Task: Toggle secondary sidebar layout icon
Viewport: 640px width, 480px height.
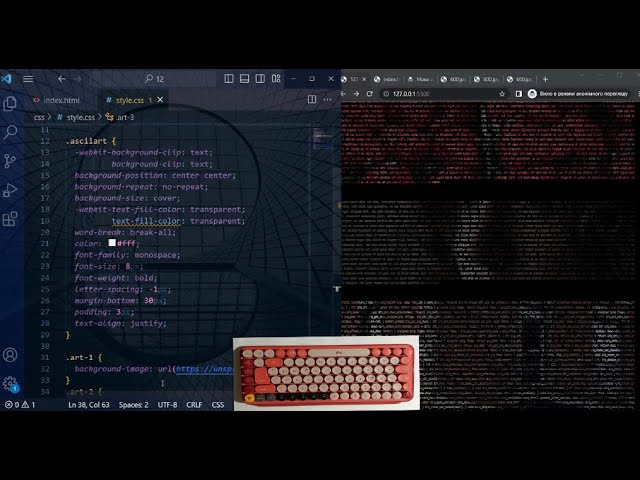Action: [260, 79]
